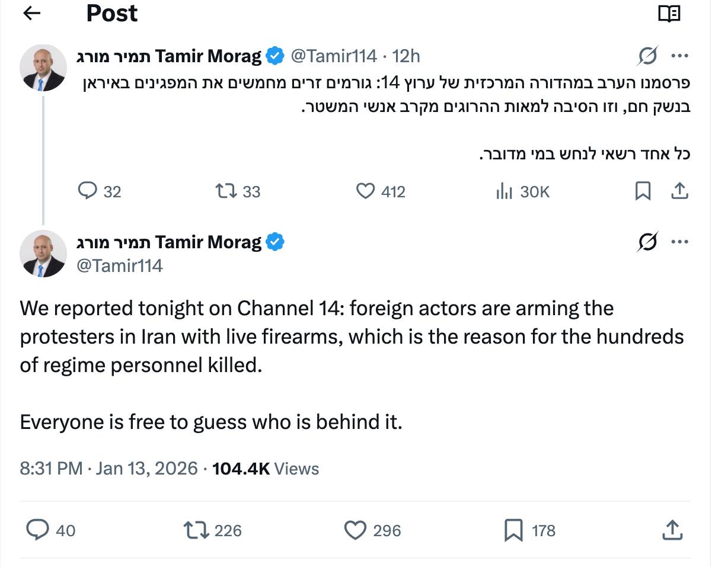Bookmark the post with 178 bookmarks
Viewport: 728px width, 567px height.
click(x=513, y=530)
